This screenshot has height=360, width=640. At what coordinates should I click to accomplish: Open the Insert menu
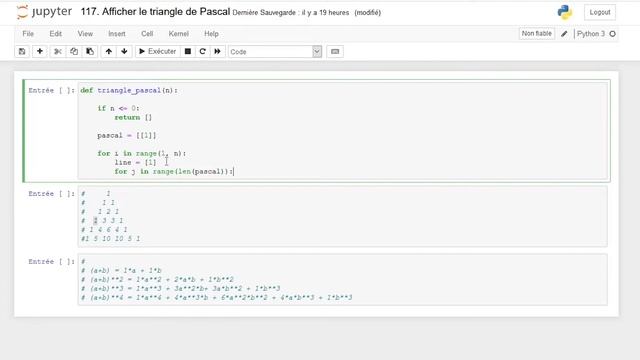click(x=117, y=34)
